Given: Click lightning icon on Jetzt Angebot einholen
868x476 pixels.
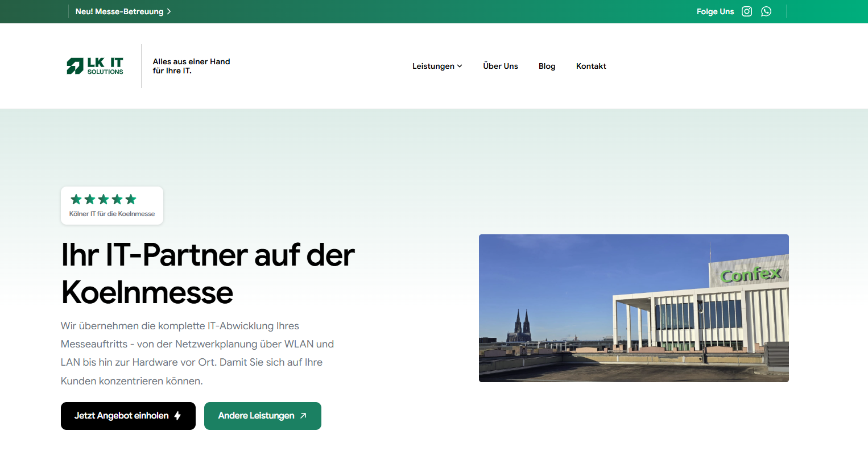Looking at the screenshot, I should (x=177, y=416).
